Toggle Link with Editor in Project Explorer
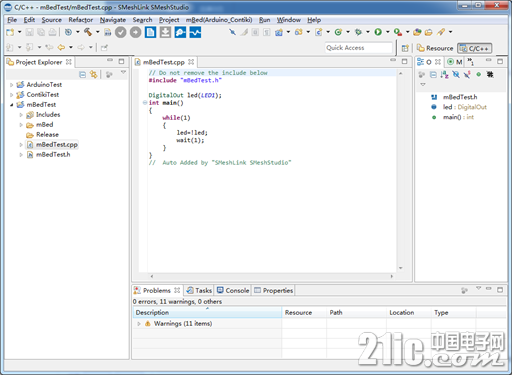The height and width of the screenshot is (375, 512). [x=93, y=75]
